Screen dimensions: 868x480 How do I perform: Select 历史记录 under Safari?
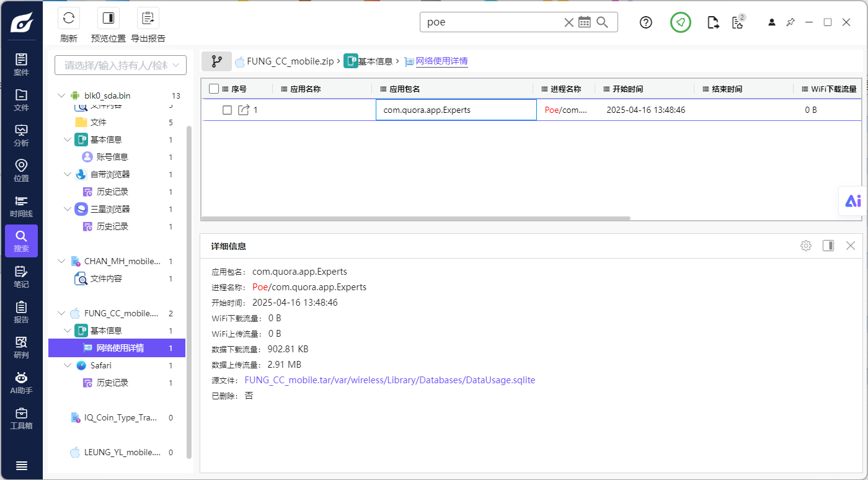(117, 383)
